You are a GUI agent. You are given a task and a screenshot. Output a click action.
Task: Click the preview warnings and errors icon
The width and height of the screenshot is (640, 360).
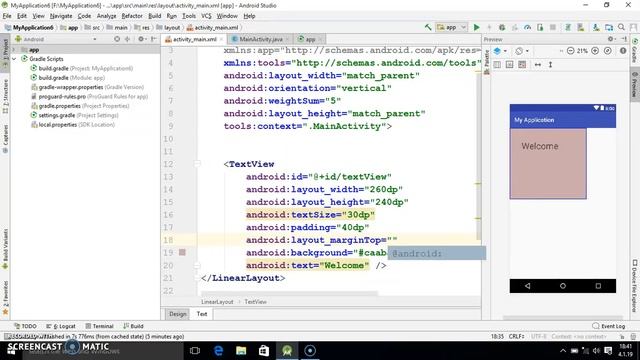pyautogui.click(x=623, y=51)
